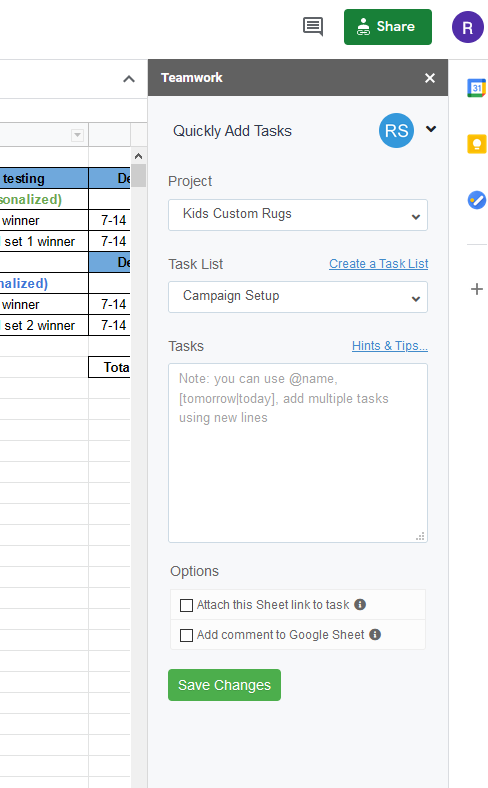Close the Teamwork sidebar panel
Viewport: 488px width, 788px height.
pyautogui.click(x=430, y=78)
